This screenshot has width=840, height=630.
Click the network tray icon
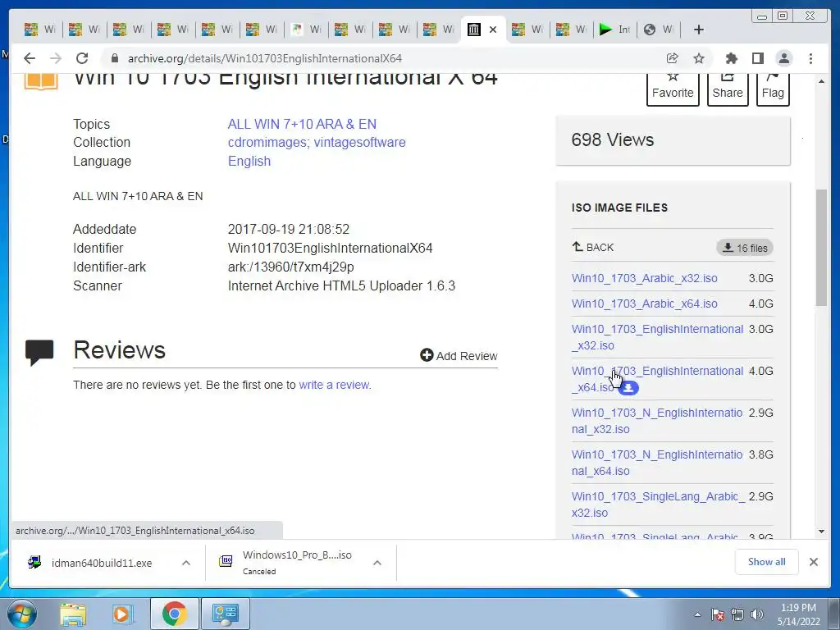coord(737,614)
